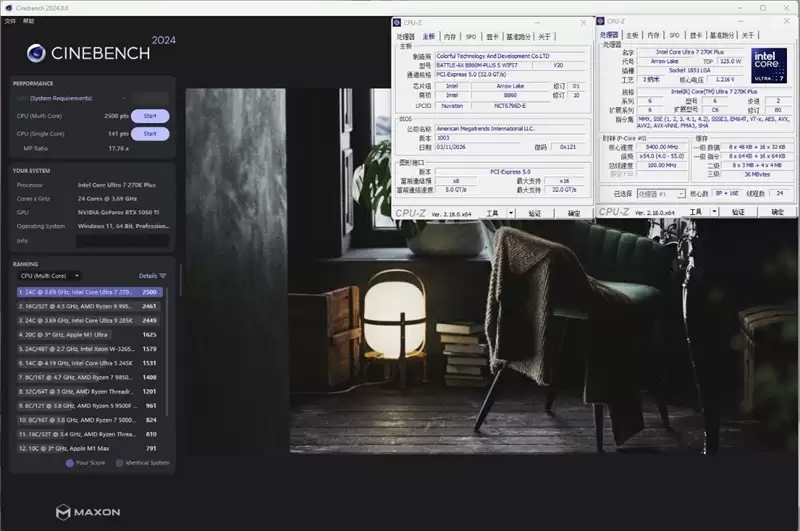Screen dimensions: 800x531
Task: Select rank 10 AMD Ryzen 7 5000 row
Action: 90,420
